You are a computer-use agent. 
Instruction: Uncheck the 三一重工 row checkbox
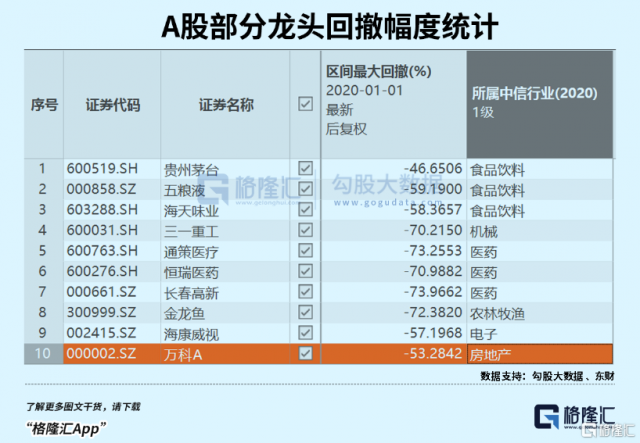coord(305,230)
